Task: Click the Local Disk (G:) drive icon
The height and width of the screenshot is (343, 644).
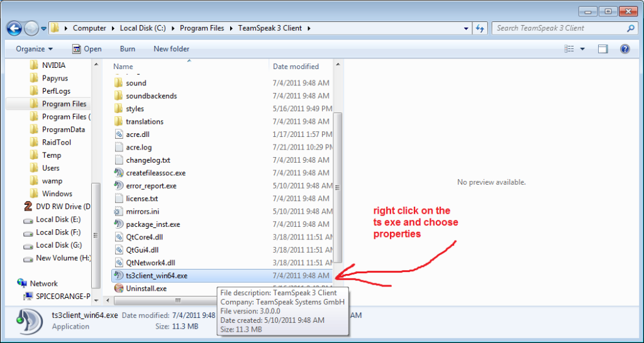Action: (28, 246)
